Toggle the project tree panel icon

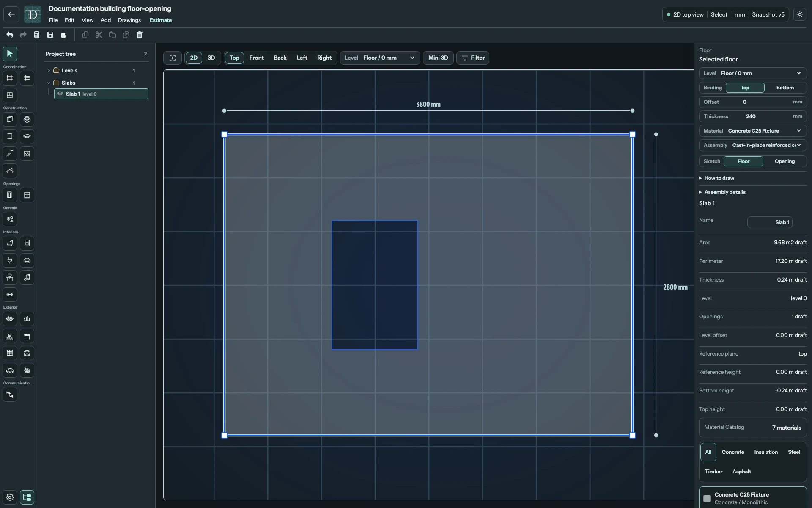pos(27,497)
